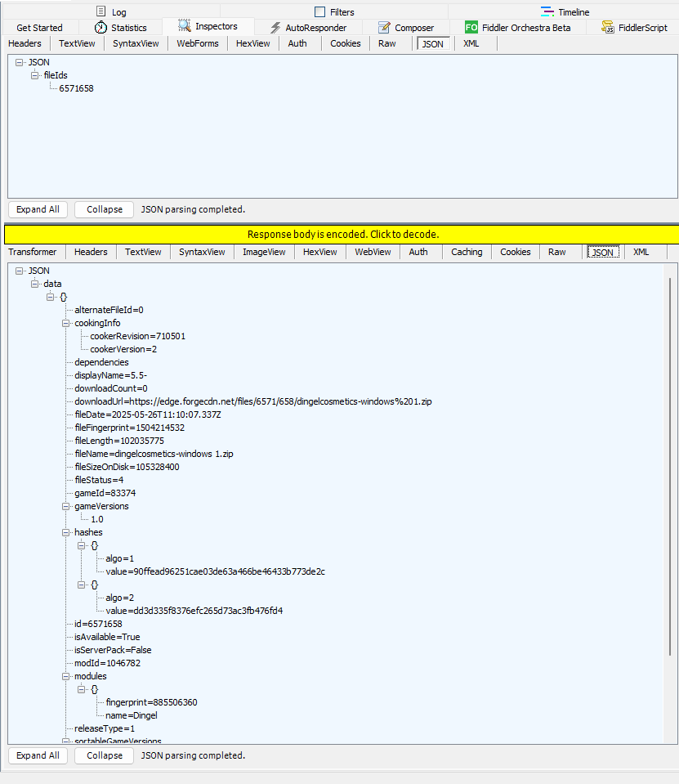Collapse the cookingInfo node
This screenshot has height=784, width=679.
click(x=65, y=324)
